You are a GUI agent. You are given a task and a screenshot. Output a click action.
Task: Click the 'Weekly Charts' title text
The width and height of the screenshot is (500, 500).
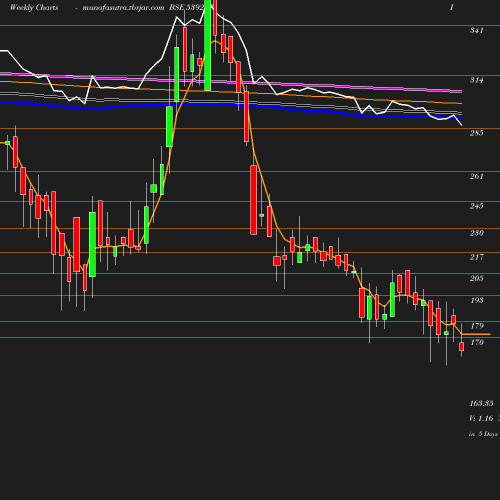click(x=34, y=8)
